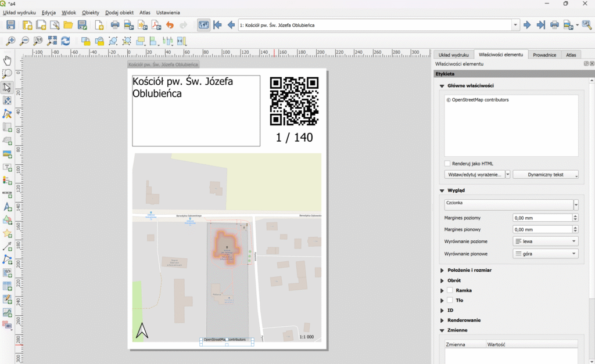This screenshot has width=595, height=364.
Task: Click the Save project icon
Action: pos(10,25)
